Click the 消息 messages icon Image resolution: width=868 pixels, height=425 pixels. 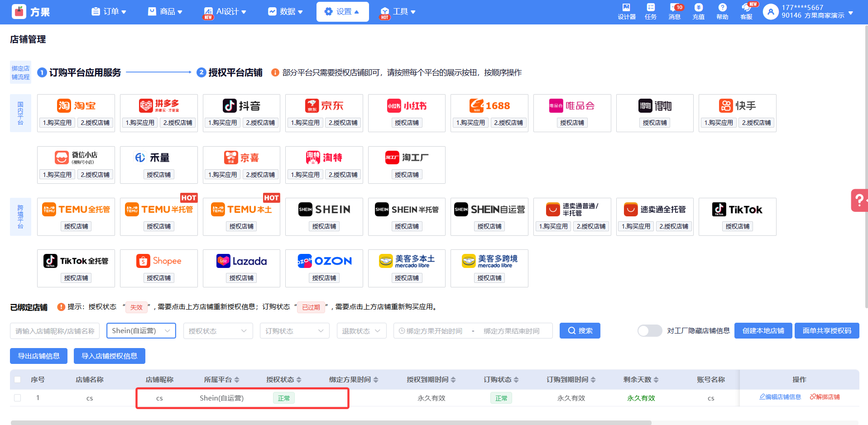[674, 11]
